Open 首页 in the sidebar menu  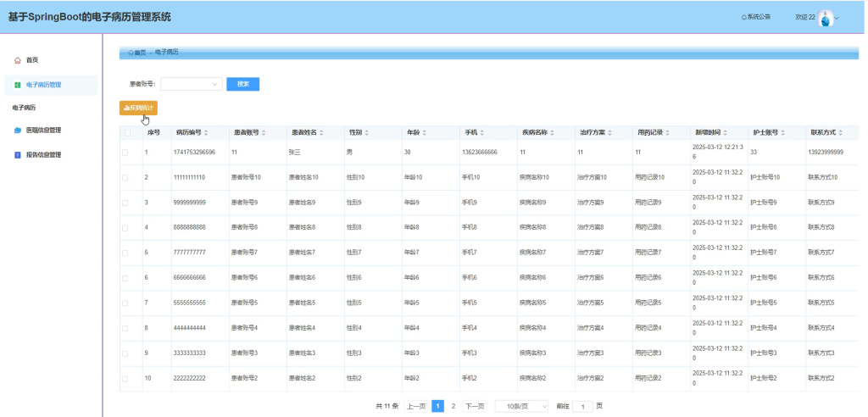(x=32, y=60)
